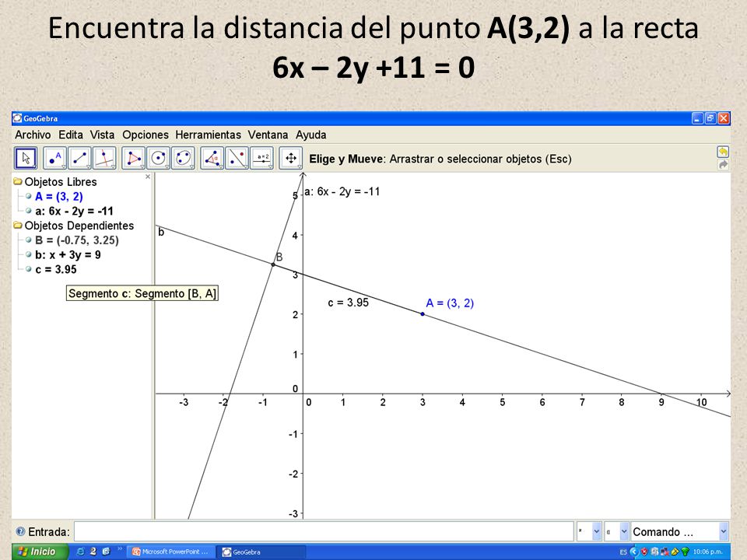
Task: Click the GeoGebra taskbar button
Action: pyautogui.click(x=260, y=551)
